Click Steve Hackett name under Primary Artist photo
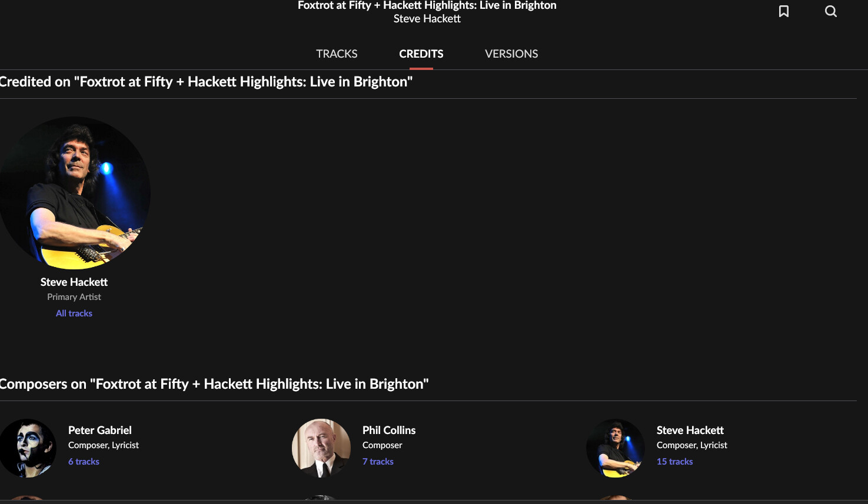This screenshot has height=504, width=868. tap(74, 282)
